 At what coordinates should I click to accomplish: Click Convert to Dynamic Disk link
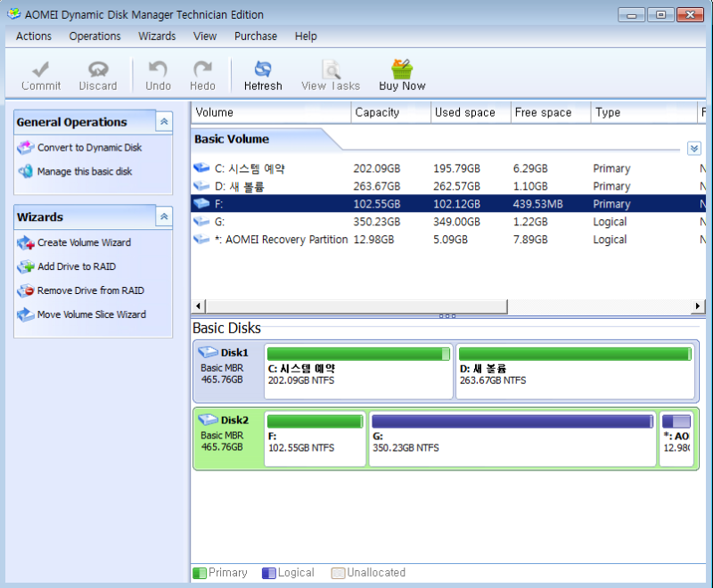(x=90, y=148)
